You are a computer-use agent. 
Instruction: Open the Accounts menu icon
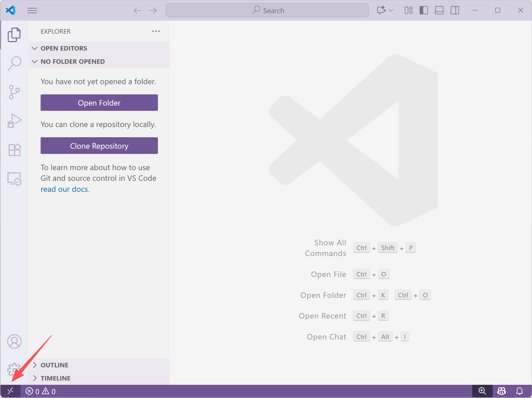click(x=14, y=341)
